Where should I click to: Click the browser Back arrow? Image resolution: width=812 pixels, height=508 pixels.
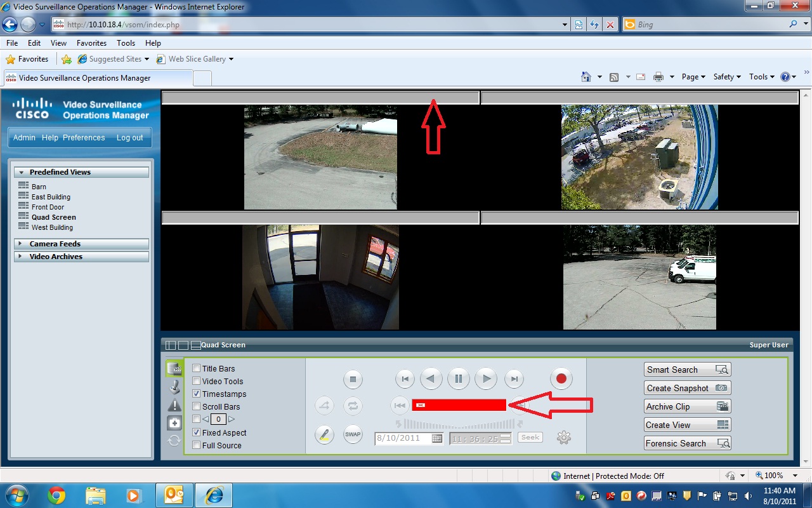10,25
